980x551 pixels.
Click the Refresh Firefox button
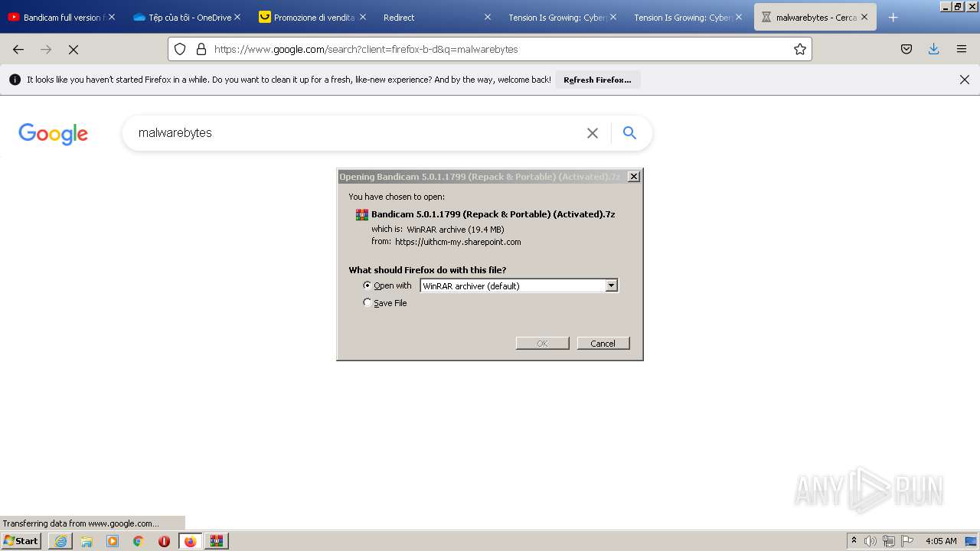tap(597, 80)
